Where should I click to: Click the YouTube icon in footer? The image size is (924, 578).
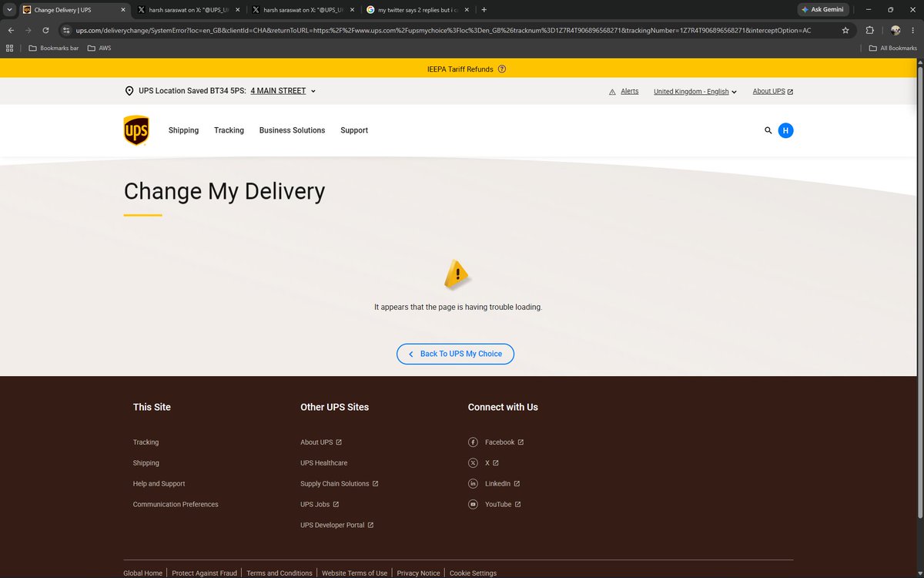[x=474, y=505]
